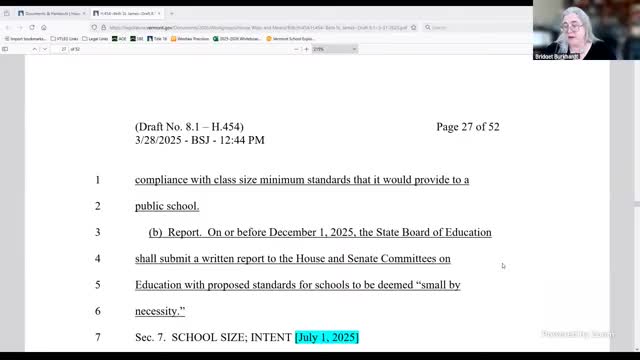Image resolution: width=640 pixels, height=360 pixels.
Task: Click the PDF vertical scrollbar
Action: click(x=637, y=204)
